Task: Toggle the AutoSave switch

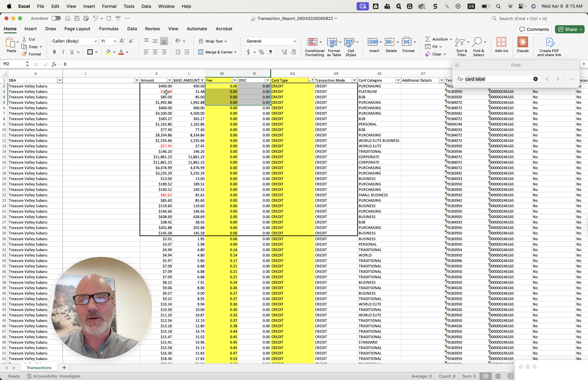Action: point(56,18)
